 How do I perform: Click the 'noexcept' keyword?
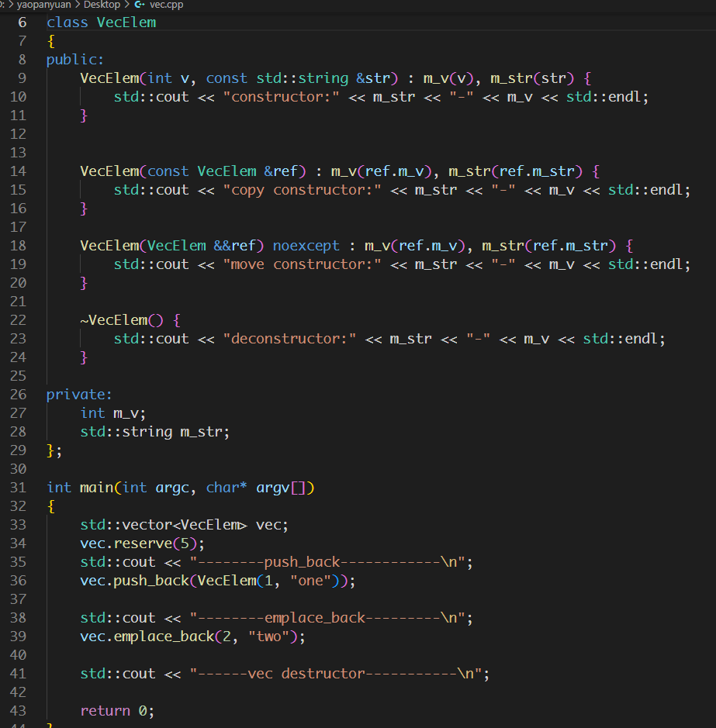click(x=306, y=245)
